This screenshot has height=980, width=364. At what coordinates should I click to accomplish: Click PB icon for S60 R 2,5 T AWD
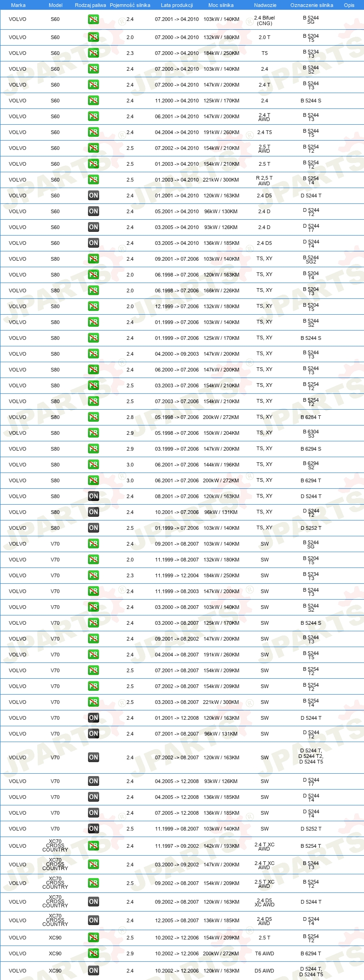tap(94, 180)
